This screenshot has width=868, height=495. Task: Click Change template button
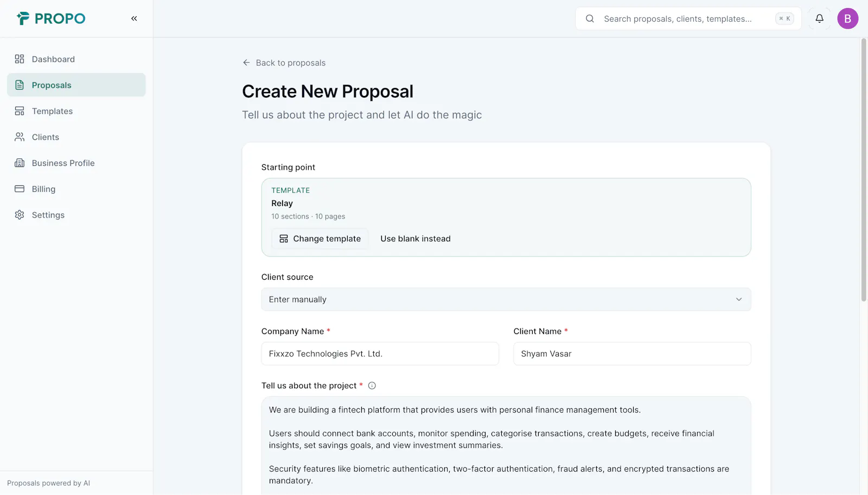tap(320, 239)
